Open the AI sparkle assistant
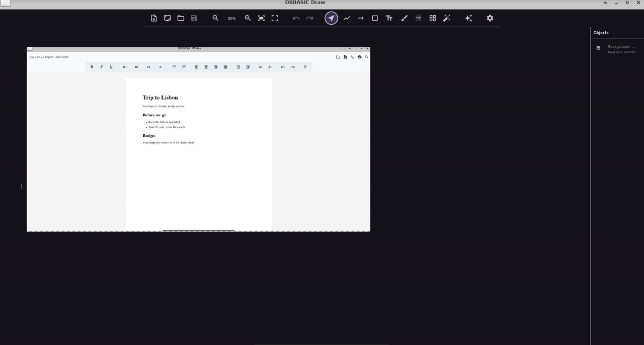This screenshot has width=644, height=345. tap(468, 18)
